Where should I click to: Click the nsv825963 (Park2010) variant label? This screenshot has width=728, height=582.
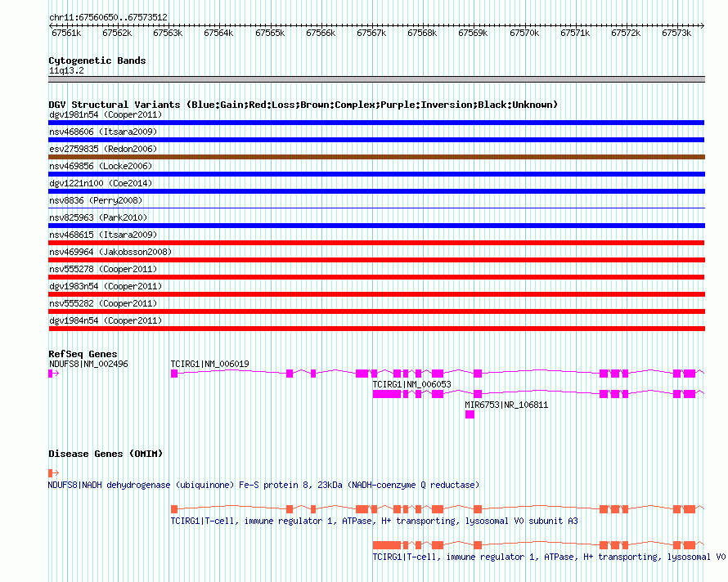(x=98, y=217)
